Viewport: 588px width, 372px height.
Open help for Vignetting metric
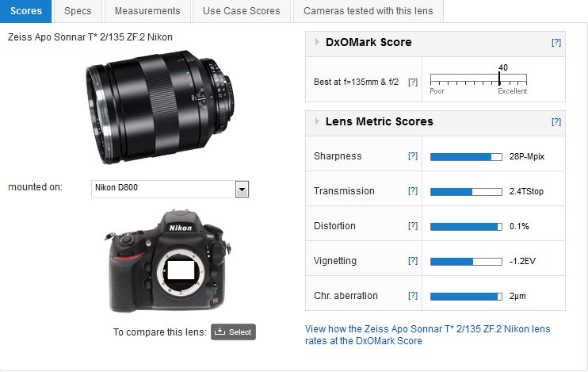tap(413, 260)
